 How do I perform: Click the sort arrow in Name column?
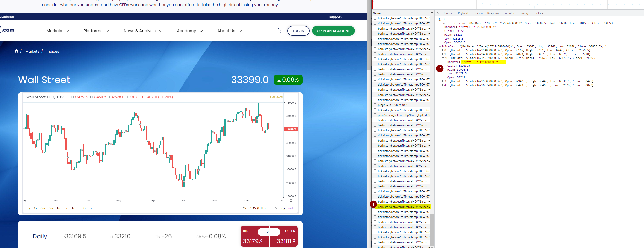pos(432,12)
